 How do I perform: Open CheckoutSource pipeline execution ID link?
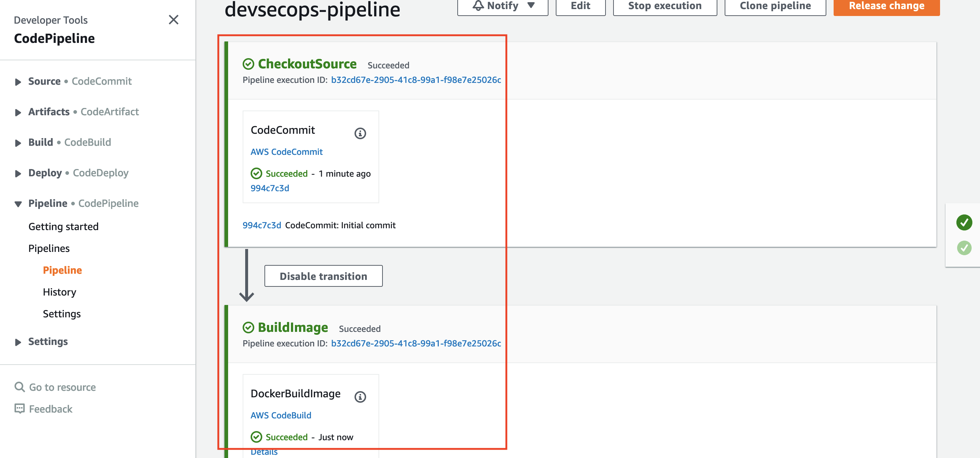pyautogui.click(x=416, y=80)
